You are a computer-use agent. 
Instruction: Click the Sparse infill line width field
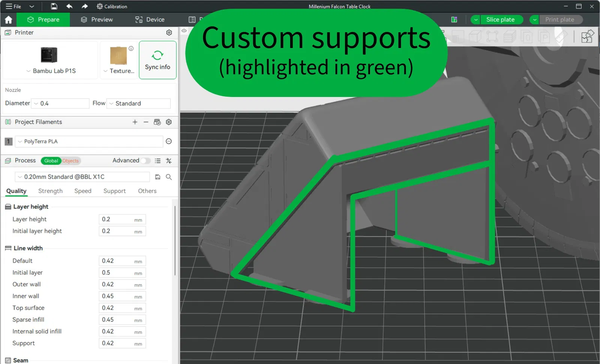(x=122, y=320)
